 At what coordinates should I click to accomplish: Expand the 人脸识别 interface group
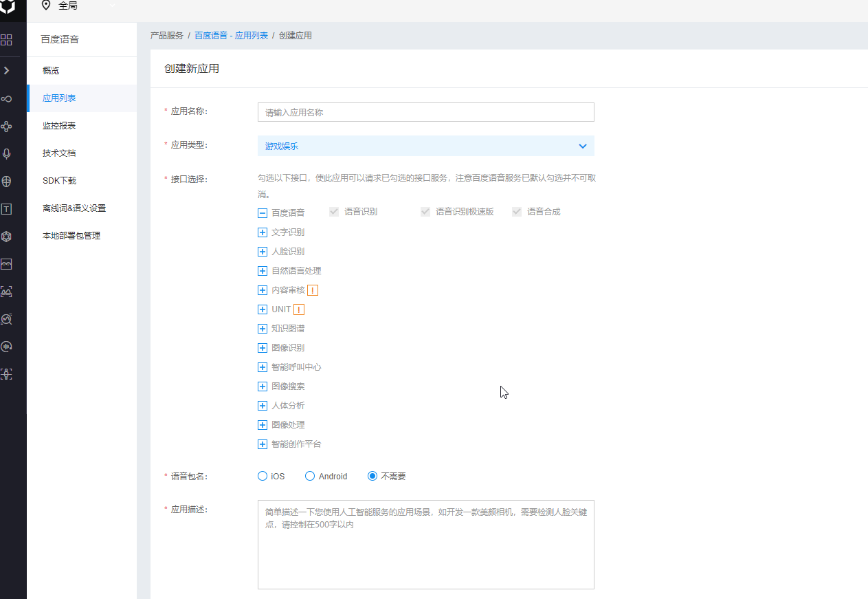point(263,252)
